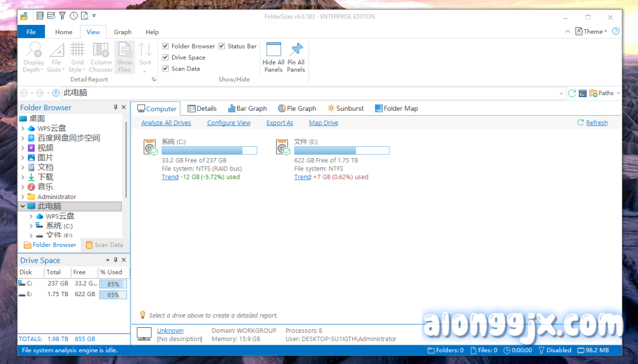The image size is (638, 364).
Task: Switch to the Pie Graph tab
Action: click(x=297, y=108)
